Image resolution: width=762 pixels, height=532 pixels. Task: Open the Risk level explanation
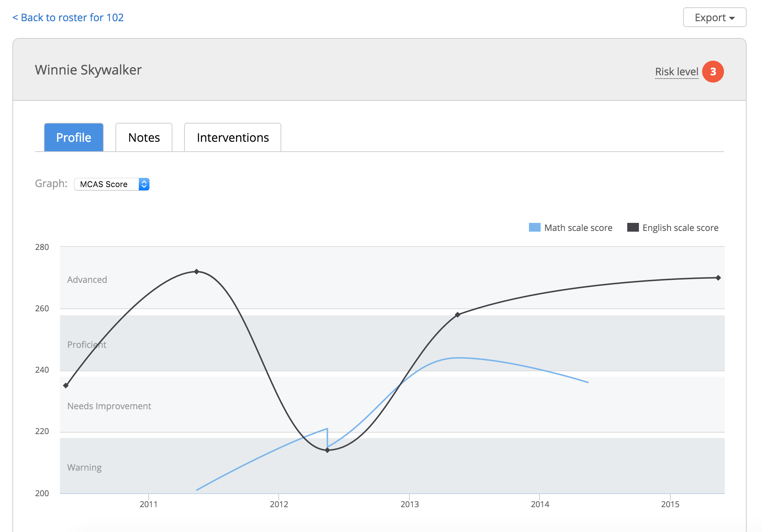(677, 72)
